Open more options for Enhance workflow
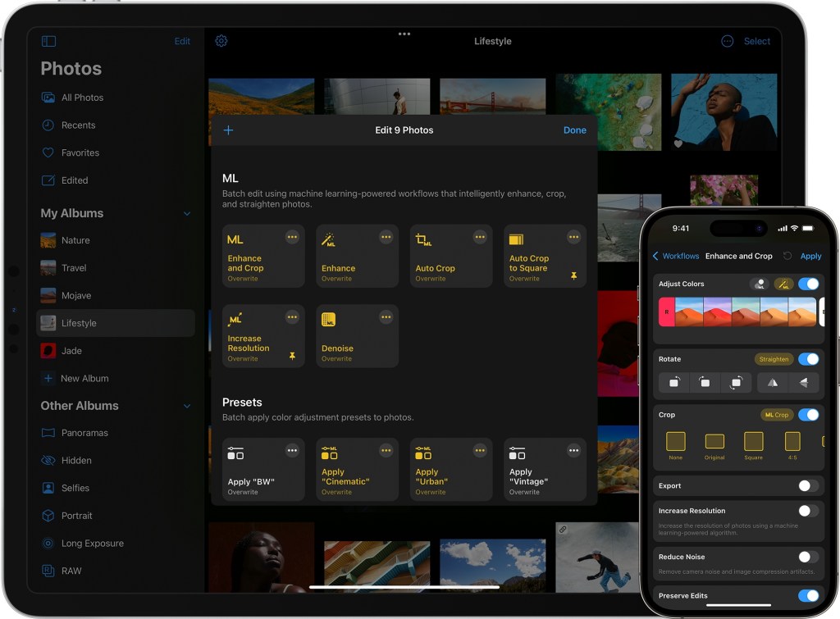Viewport: 840px width, 619px height. click(x=386, y=237)
